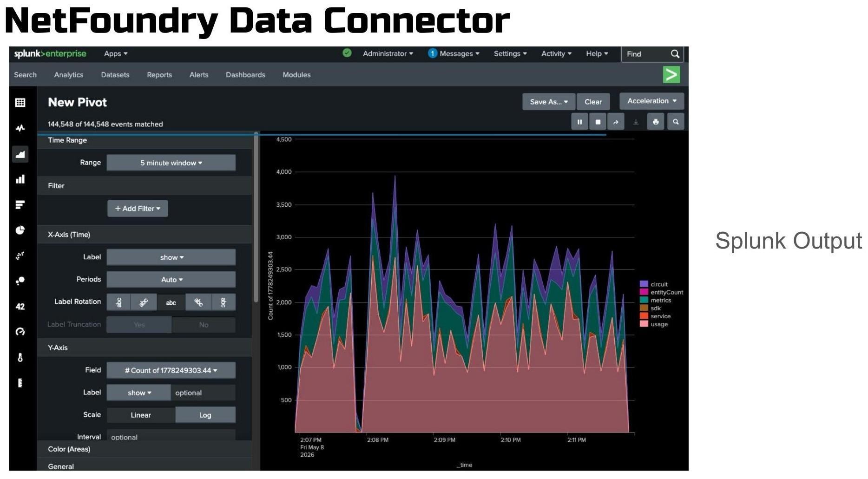Viewport: 868px width, 479px height.
Task: Open the Add Filter dropdown
Action: (x=138, y=209)
